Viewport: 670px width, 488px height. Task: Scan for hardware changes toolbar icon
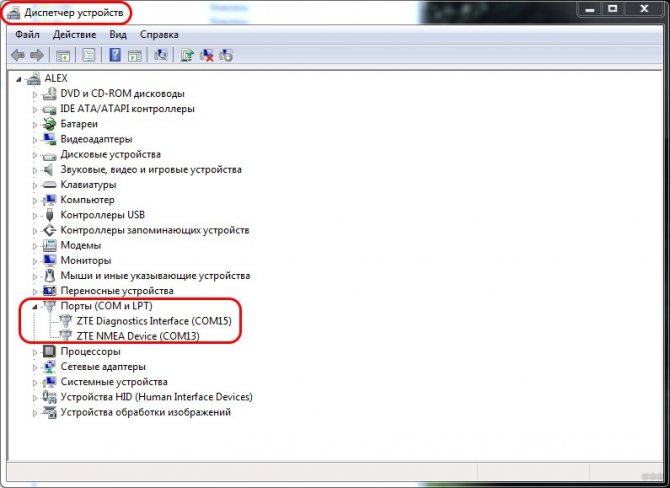161,55
